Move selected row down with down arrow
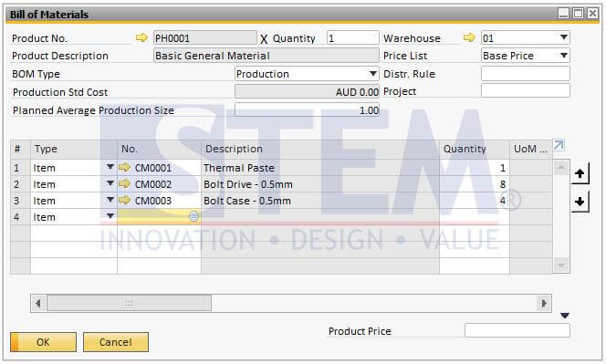The height and width of the screenshot is (364, 606). [580, 202]
